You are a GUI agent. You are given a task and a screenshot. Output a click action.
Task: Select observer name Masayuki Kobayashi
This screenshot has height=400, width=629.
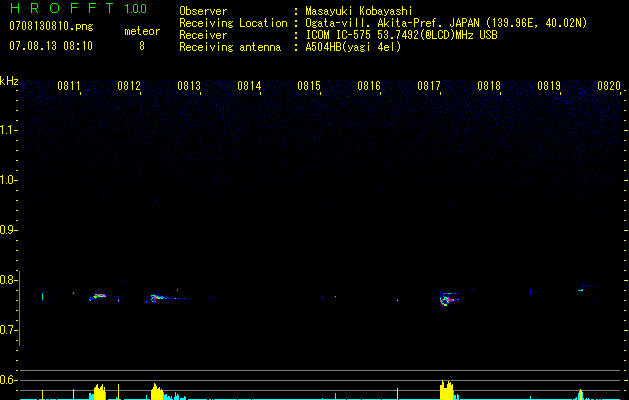pos(359,11)
